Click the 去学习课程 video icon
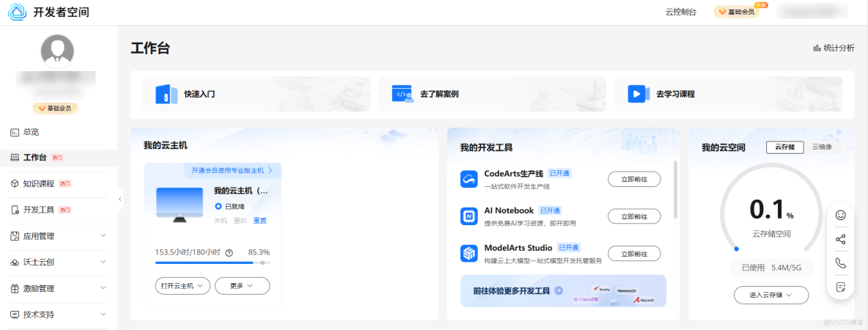Screen dimensions: 868x330 [639, 94]
